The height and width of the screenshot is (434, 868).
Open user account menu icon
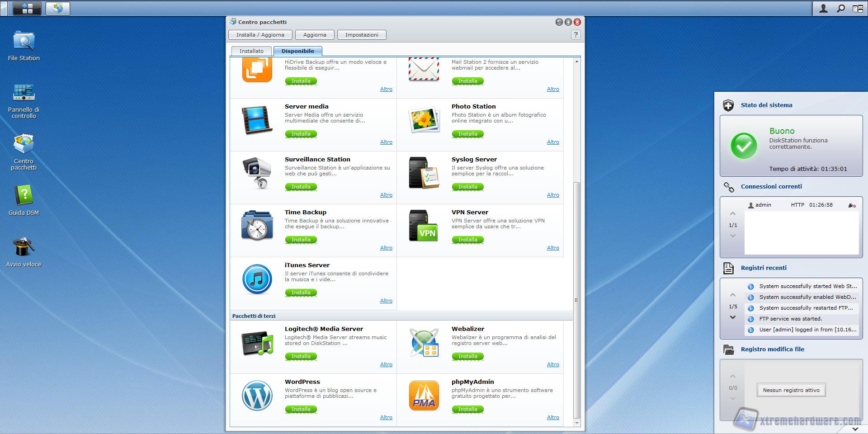pos(823,8)
